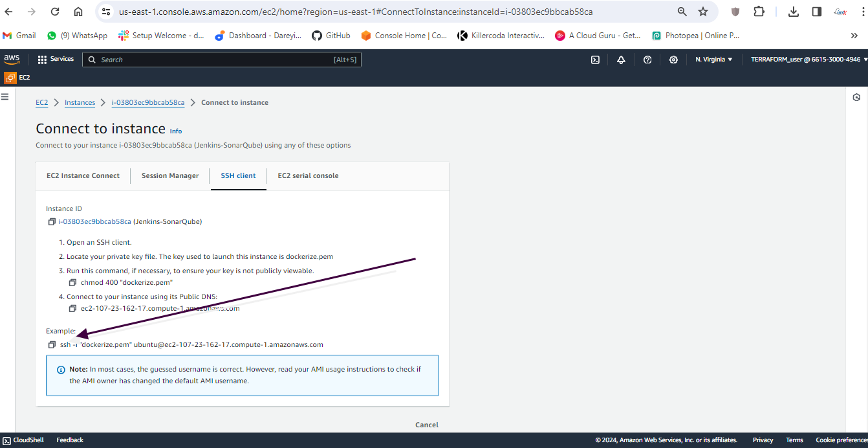Open the Services menu
This screenshot has width=868, height=448.
click(x=56, y=60)
